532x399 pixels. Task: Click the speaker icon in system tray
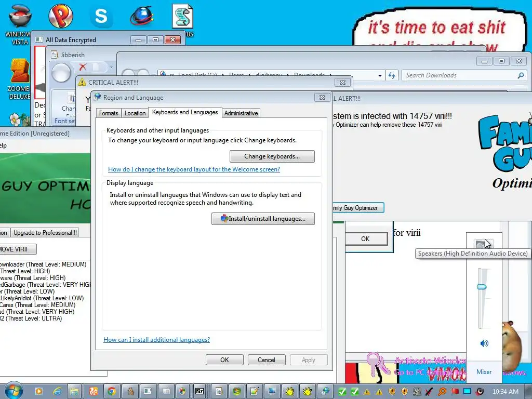pos(480,392)
